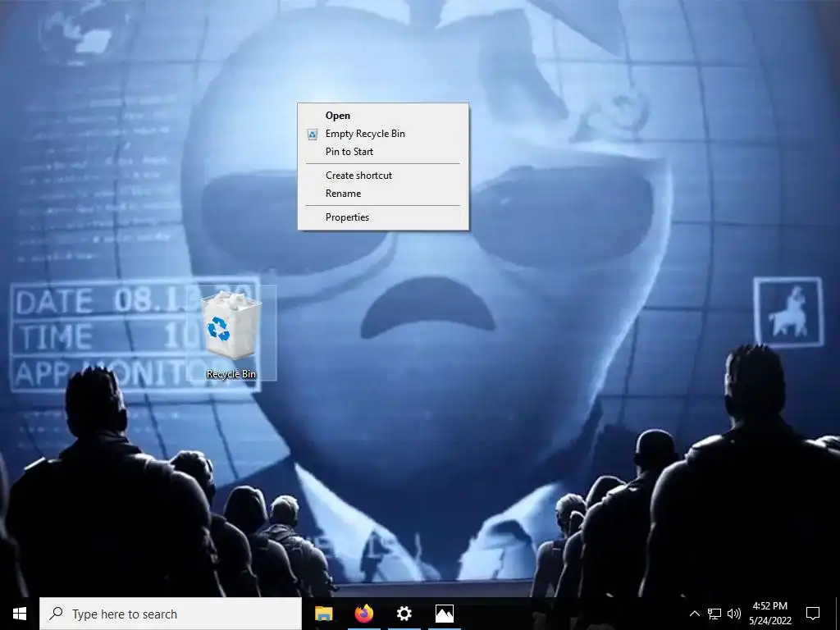
Task: Focus the Type here to search box
Action: (171, 614)
